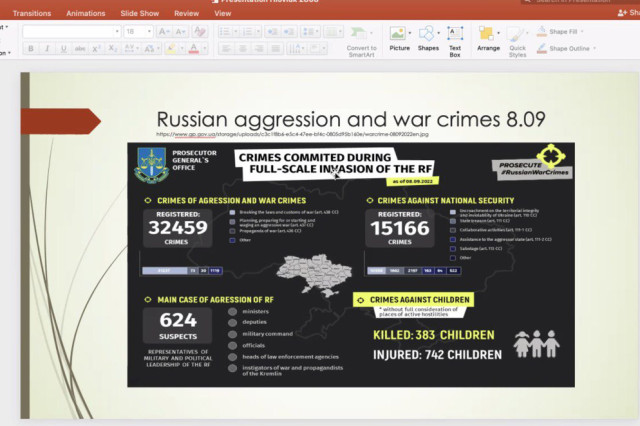Click the numbered list icon
Viewport: 640px width, 426px height.
[x=247, y=31]
